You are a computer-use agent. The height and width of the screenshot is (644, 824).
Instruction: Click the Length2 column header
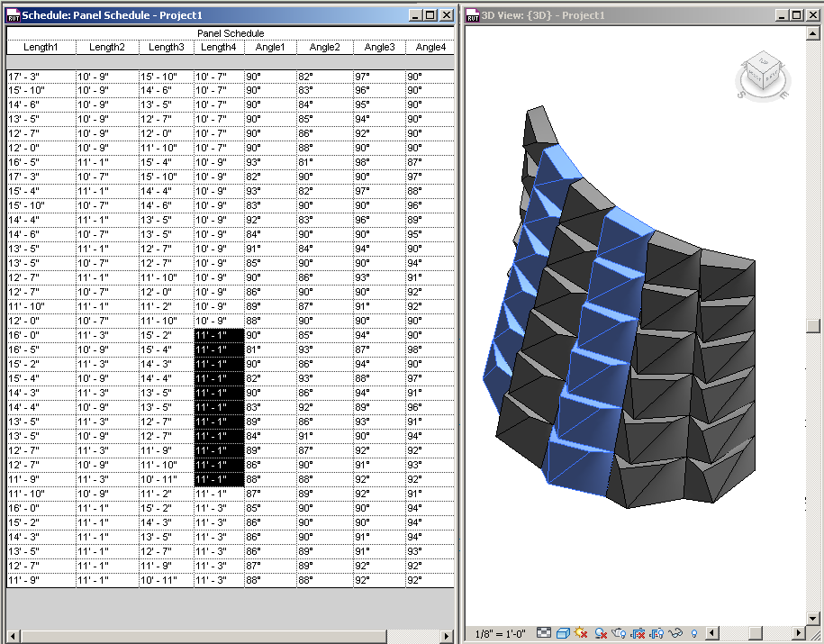107,47
